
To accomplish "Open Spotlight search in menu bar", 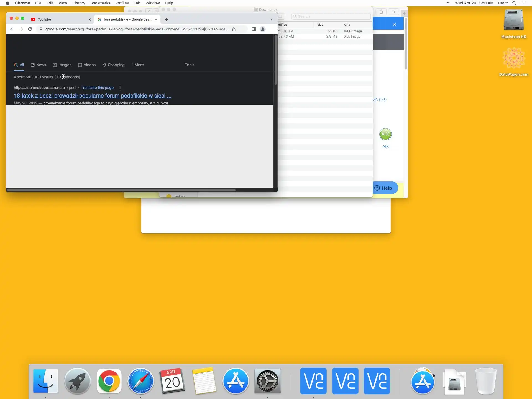I will click(x=514, y=3).
